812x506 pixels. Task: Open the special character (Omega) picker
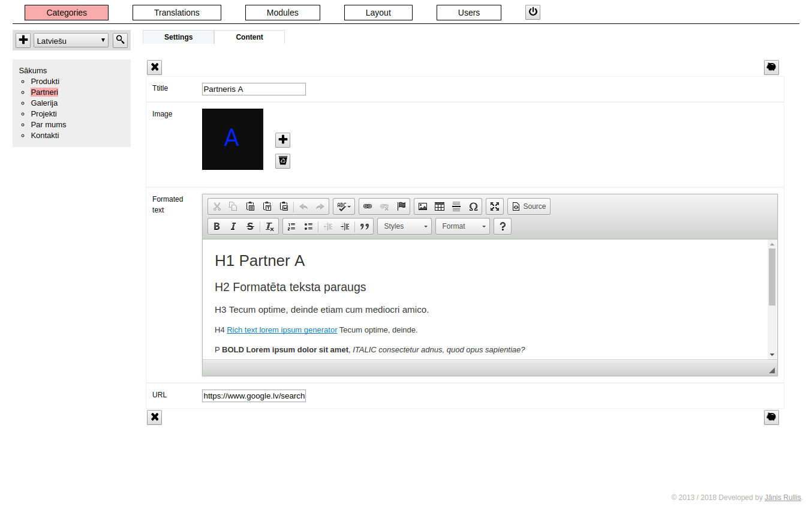point(473,206)
